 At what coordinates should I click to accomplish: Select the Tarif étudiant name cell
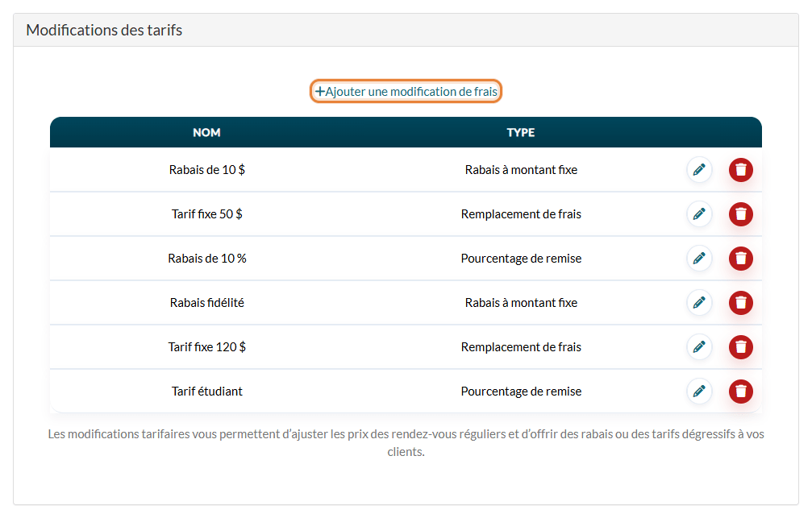point(207,392)
